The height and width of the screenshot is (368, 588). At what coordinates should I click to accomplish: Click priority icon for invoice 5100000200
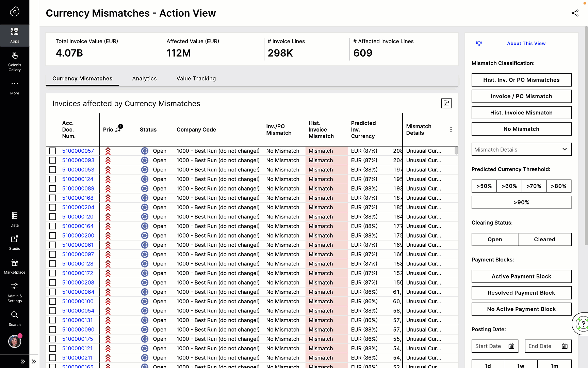click(x=108, y=235)
